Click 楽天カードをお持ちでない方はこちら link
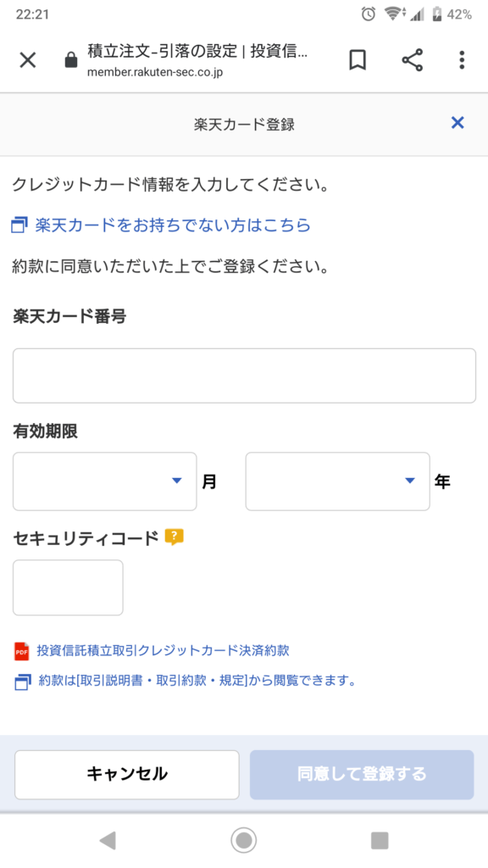The height and width of the screenshot is (868, 488). [x=173, y=225]
